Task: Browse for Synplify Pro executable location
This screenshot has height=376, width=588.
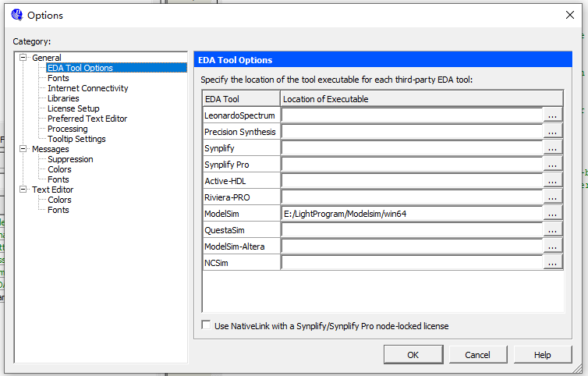Action: [553, 165]
